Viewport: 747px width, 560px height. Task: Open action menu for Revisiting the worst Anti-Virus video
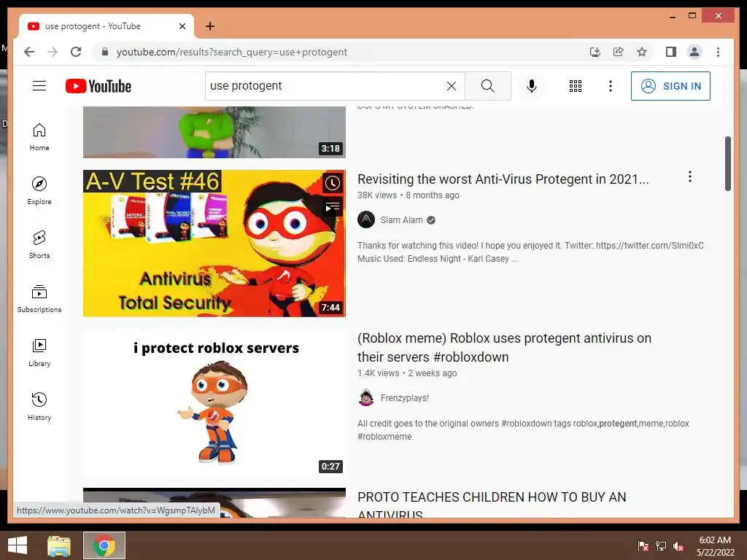[690, 176]
